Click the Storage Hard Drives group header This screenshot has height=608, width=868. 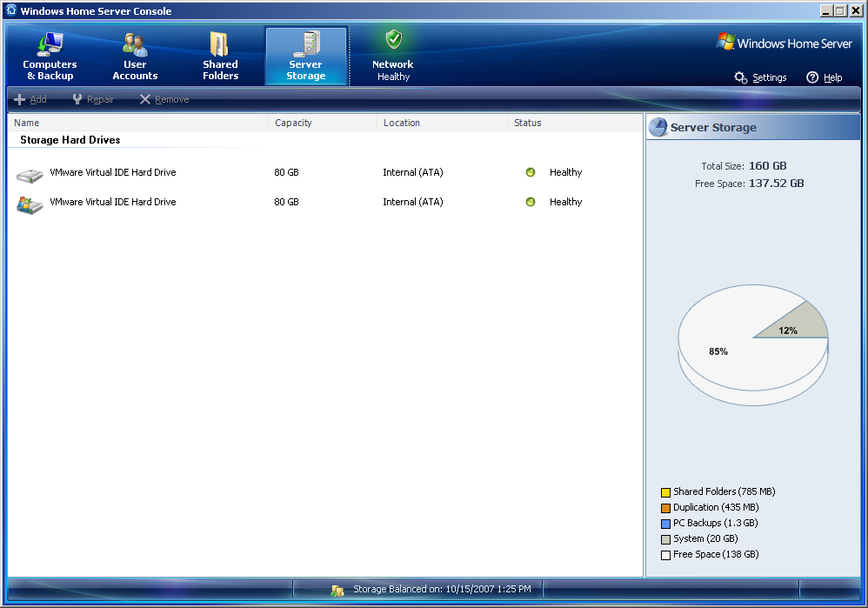70,140
